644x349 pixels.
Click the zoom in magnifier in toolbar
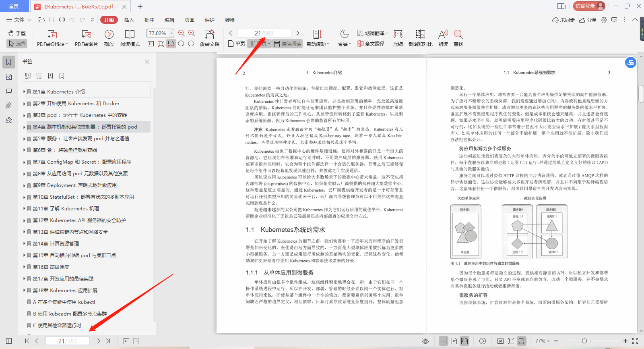pyautogui.click(x=192, y=33)
